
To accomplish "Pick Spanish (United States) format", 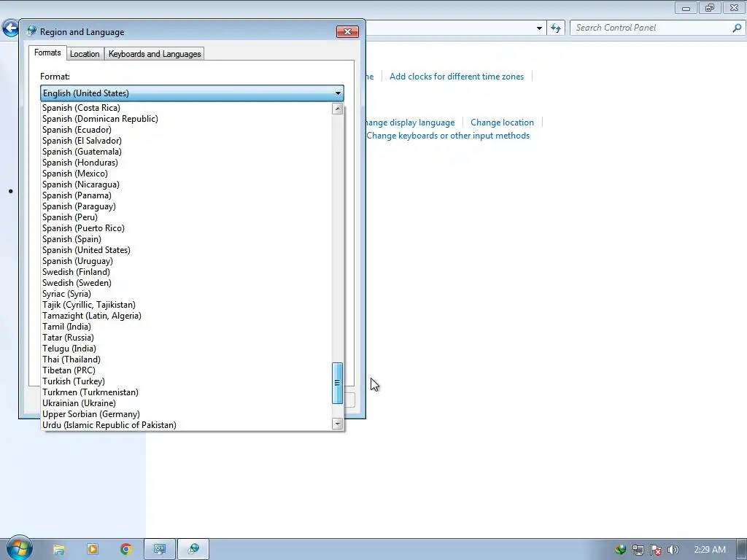I will [x=186, y=251].
